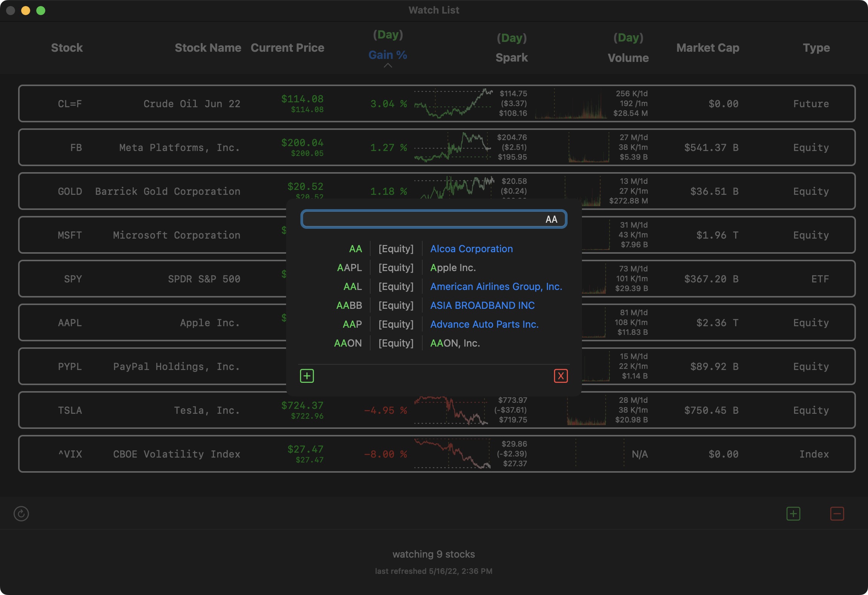Select American Airlines Group, Inc. result
The height and width of the screenshot is (595, 868).
(496, 287)
